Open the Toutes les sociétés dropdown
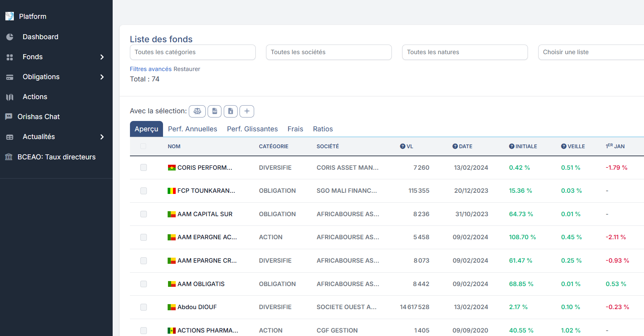This screenshot has height=336, width=644. click(x=329, y=52)
